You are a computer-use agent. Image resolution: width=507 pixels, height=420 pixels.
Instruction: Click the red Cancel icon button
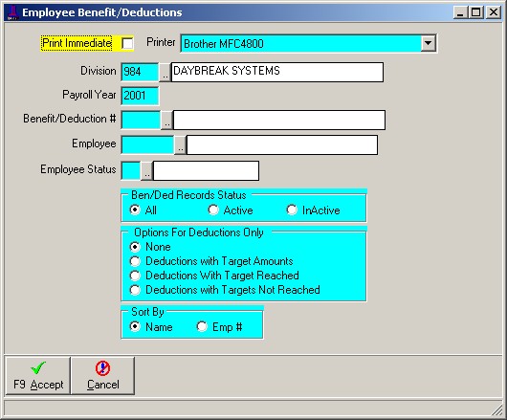tap(102, 376)
